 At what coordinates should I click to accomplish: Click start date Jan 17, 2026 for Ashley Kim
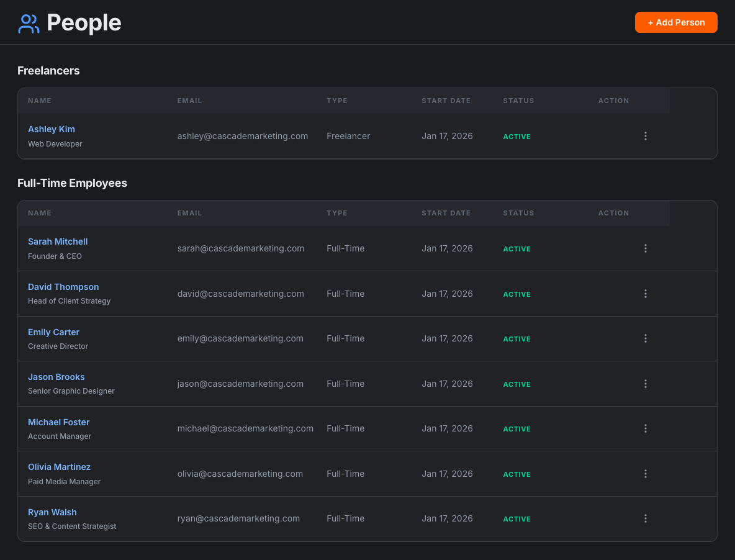click(447, 136)
